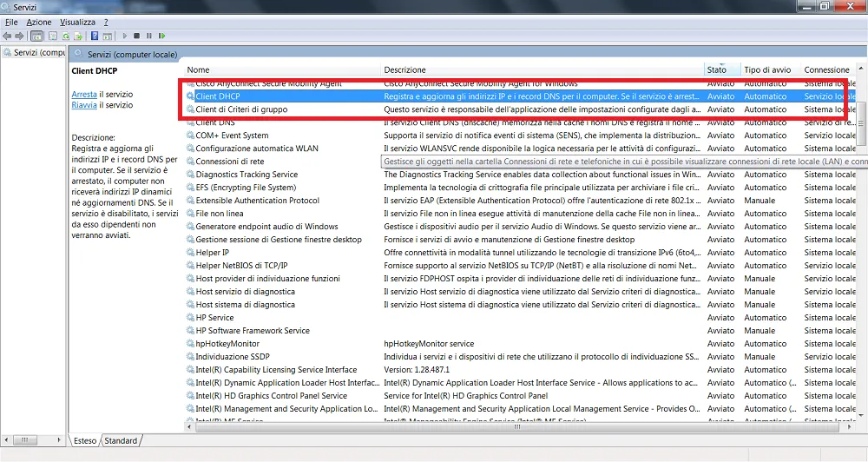The width and height of the screenshot is (868, 462).
Task: Click the list horizontal scrollbar left arrow
Action: click(x=189, y=427)
